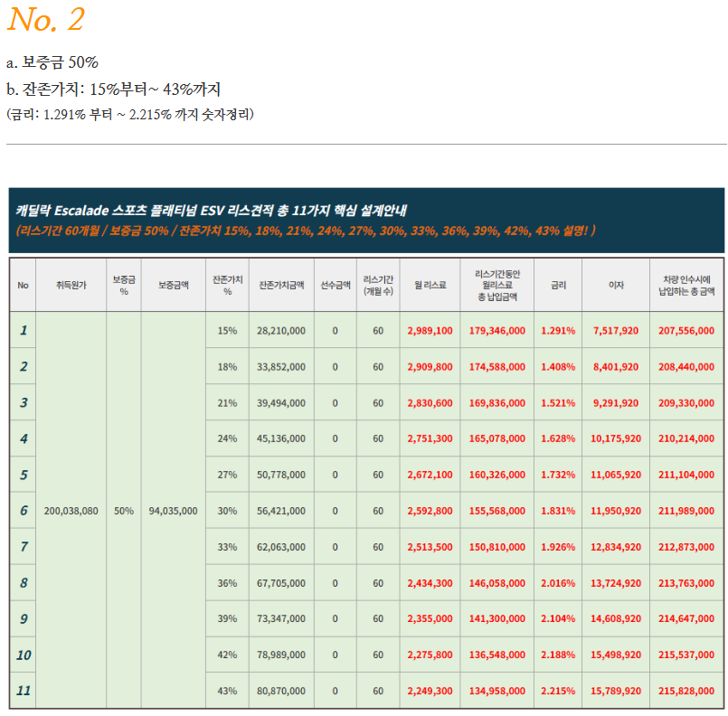Viewport: 728px width, 716px height.
Task: Click interest cell '7,517,920'
Action: click(x=616, y=331)
